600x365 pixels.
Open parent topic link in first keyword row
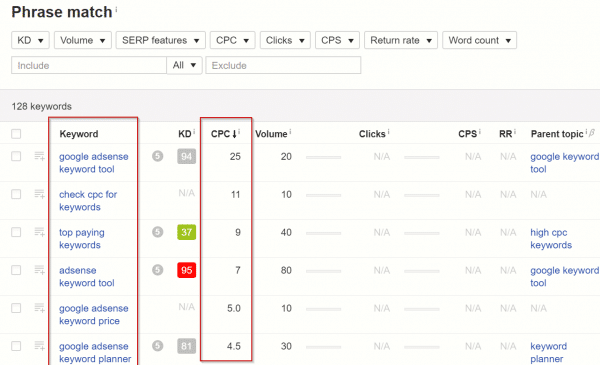pyautogui.click(x=564, y=163)
